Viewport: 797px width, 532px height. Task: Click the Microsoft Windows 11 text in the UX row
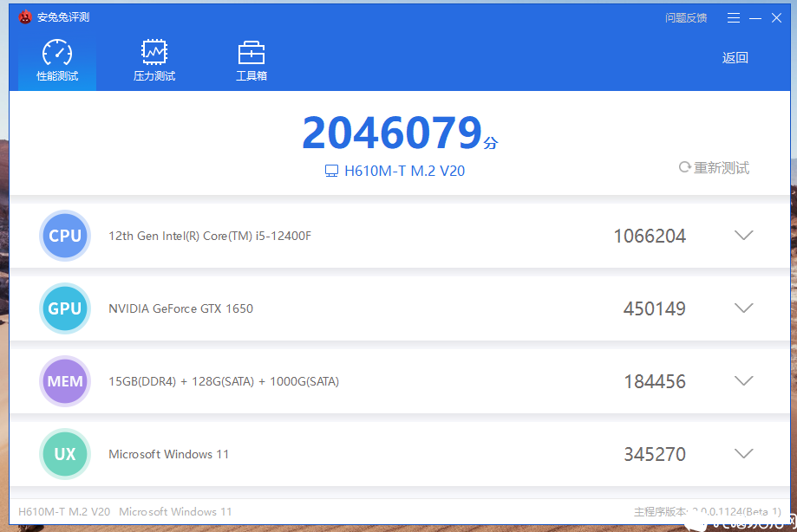point(169,454)
